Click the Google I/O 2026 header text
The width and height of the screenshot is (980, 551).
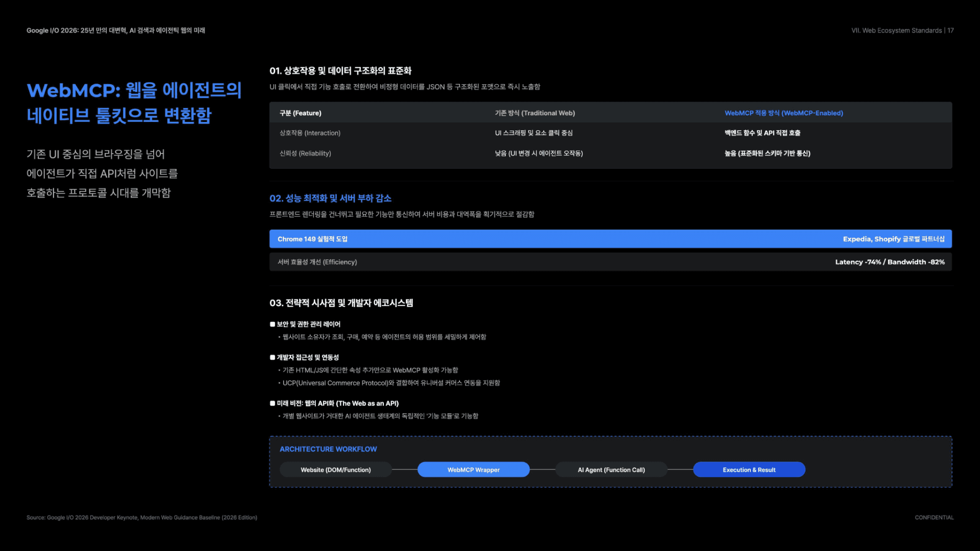click(x=116, y=30)
